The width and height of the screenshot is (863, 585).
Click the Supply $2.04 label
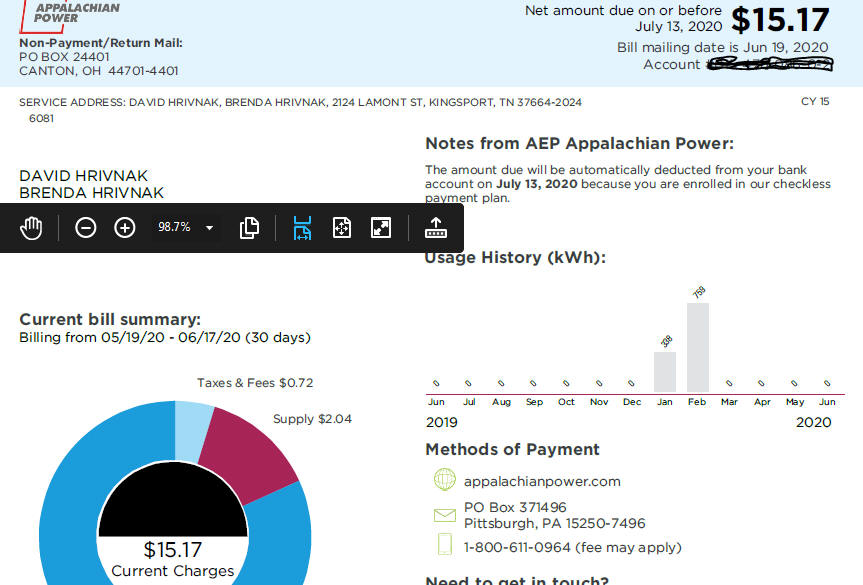click(312, 419)
